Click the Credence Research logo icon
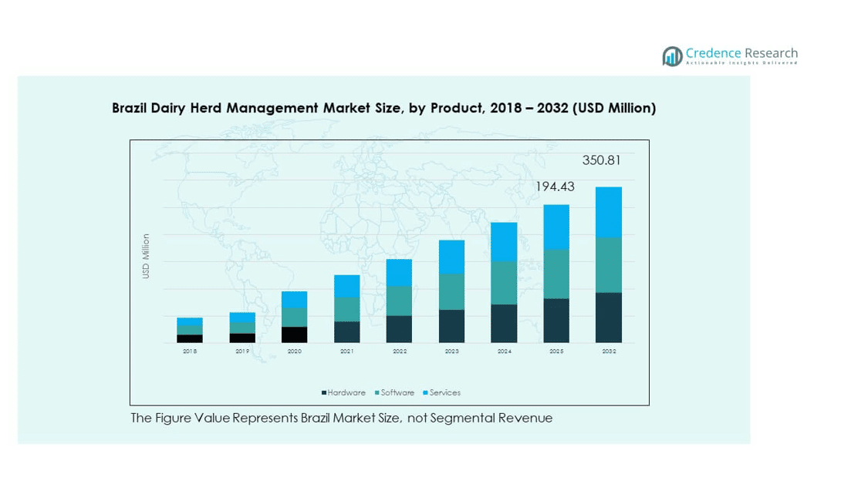868x491 pixels. click(x=672, y=55)
